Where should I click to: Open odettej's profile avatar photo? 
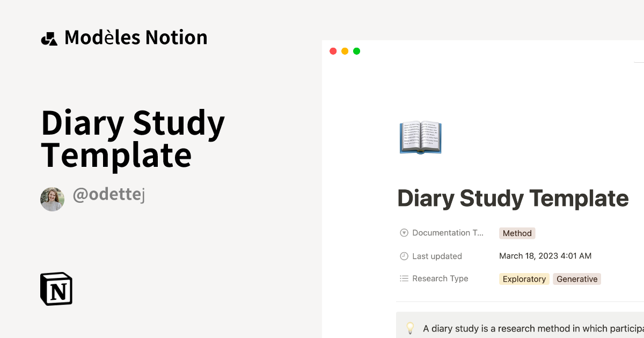52,199
